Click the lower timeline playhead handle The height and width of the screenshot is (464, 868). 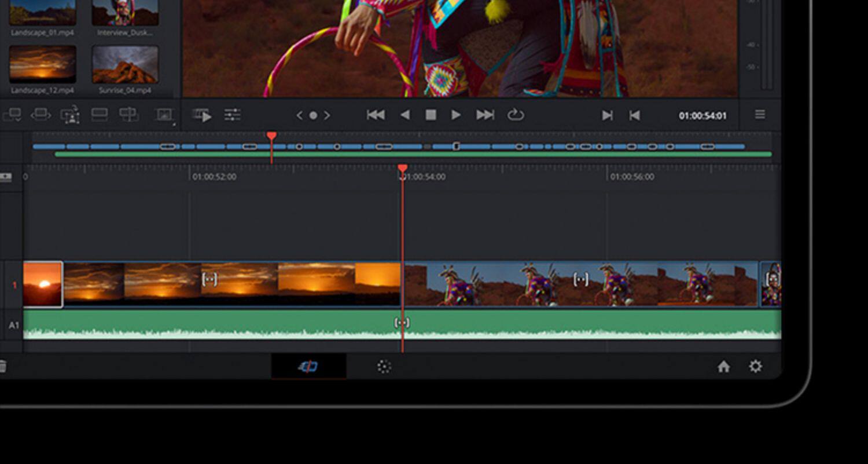(x=403, y=169)
